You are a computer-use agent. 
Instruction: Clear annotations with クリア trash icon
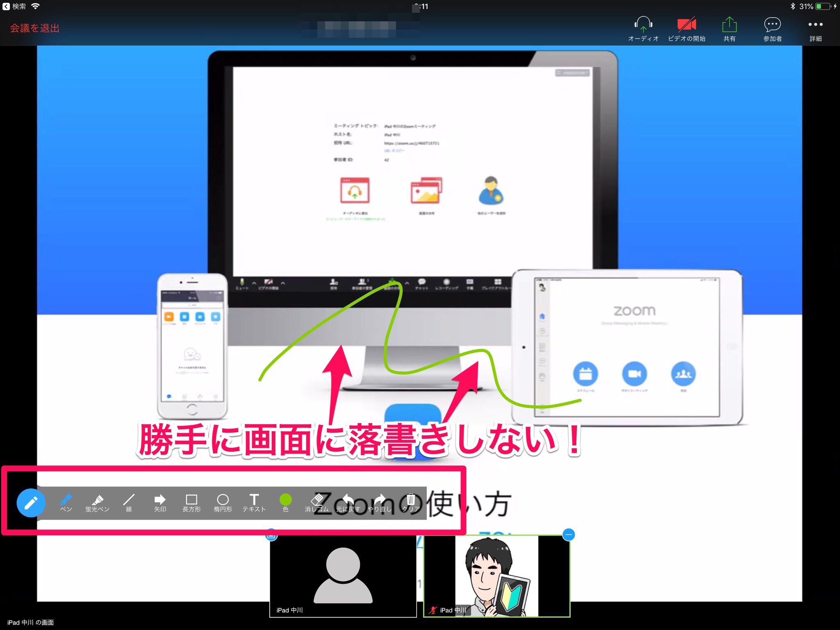click(411, 503)
